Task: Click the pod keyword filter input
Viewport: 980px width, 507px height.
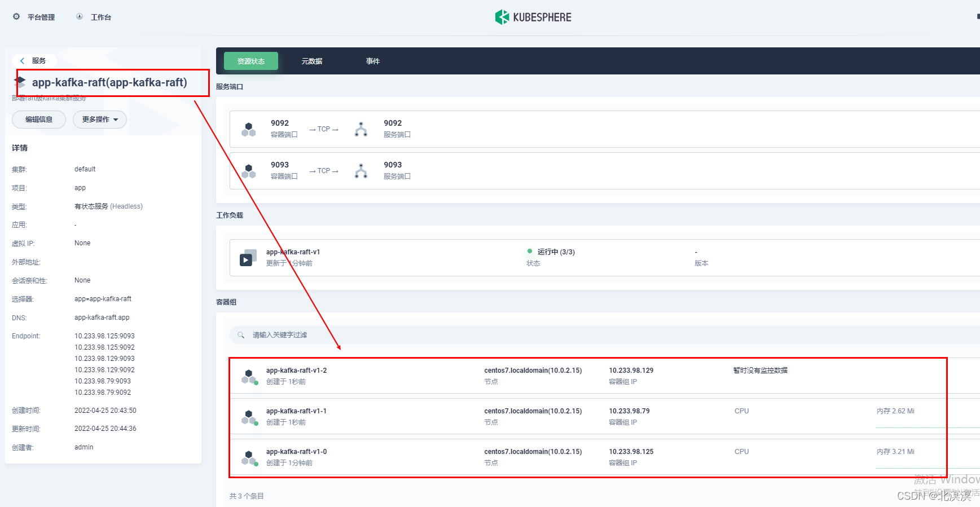Action: click(x=604, y=335)
